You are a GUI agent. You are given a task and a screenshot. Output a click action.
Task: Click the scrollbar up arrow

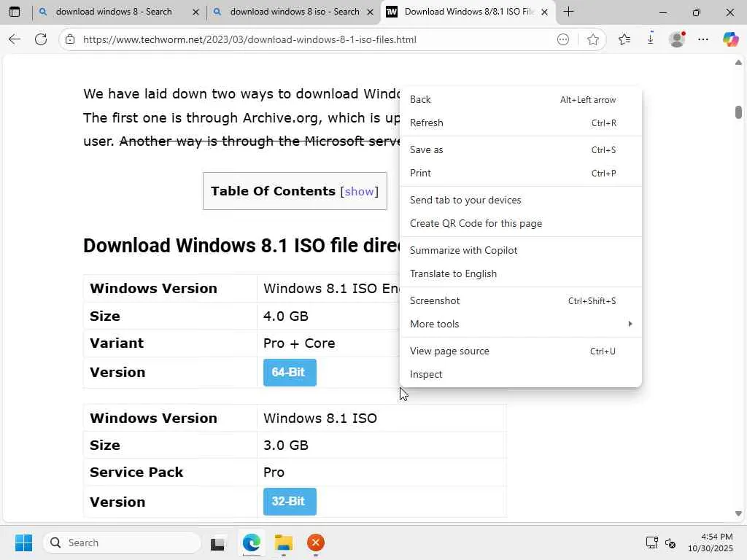click(x=738, y=63)
